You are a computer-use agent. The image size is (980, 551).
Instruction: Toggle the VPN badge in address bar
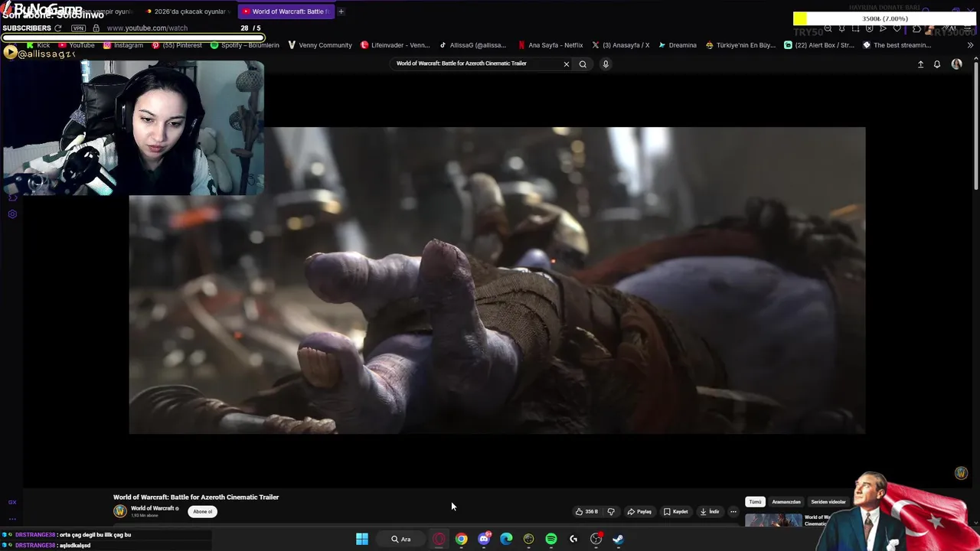point(78,28)
